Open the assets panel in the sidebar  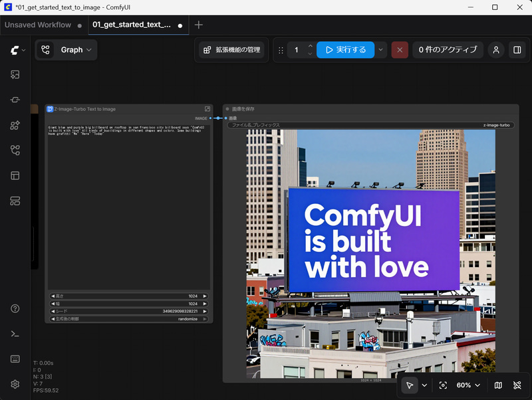(x=15, y=74)
